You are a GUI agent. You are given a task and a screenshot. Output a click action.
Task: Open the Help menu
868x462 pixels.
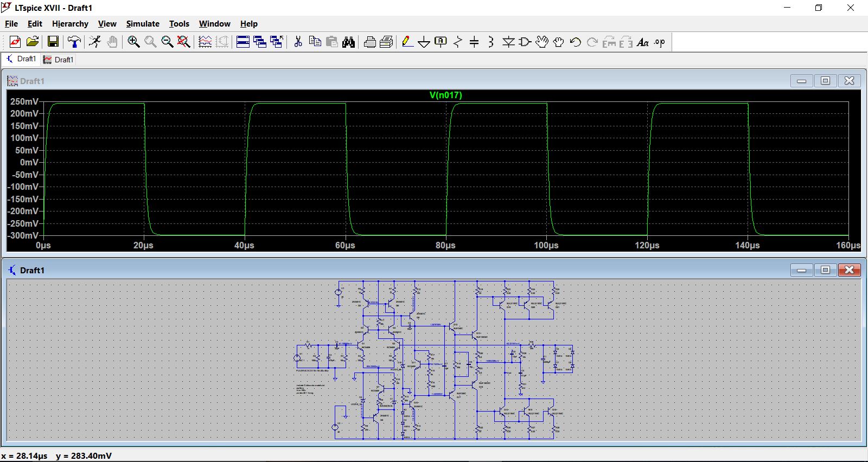[249, 23]
